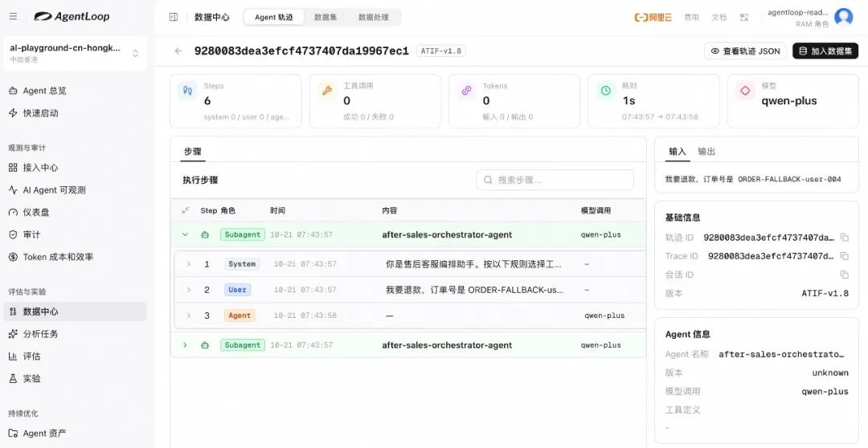Click the Steps footprint icon
Image resolution: width=868 pixels, height=448 pixels.
click(187, 90)
